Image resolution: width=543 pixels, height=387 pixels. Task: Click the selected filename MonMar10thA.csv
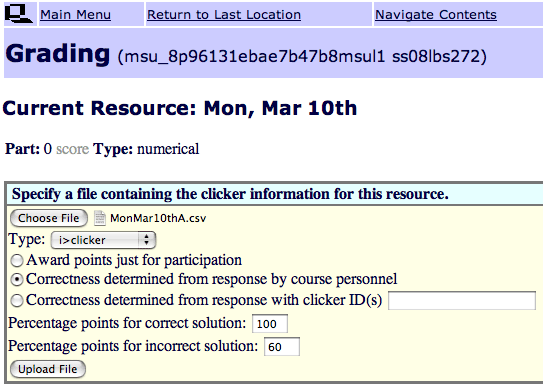point(158,218)
